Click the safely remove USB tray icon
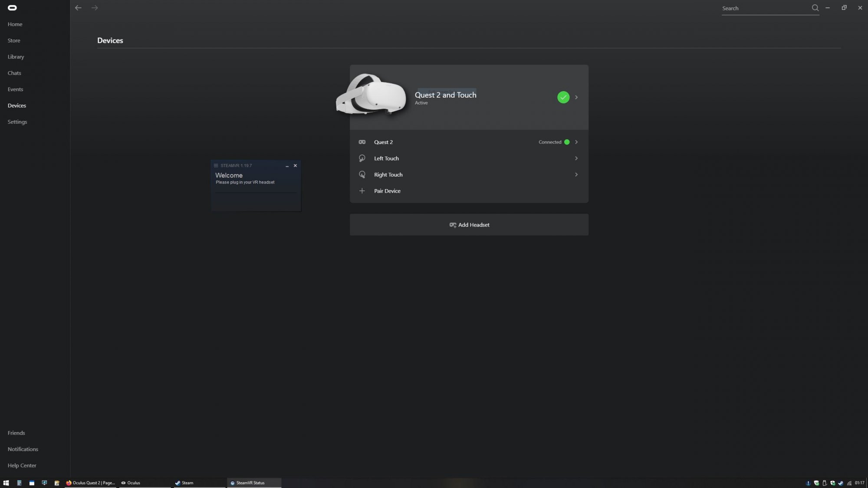Image resolution: width=868 pixels, height=488 pixels. tap(825, 483)
